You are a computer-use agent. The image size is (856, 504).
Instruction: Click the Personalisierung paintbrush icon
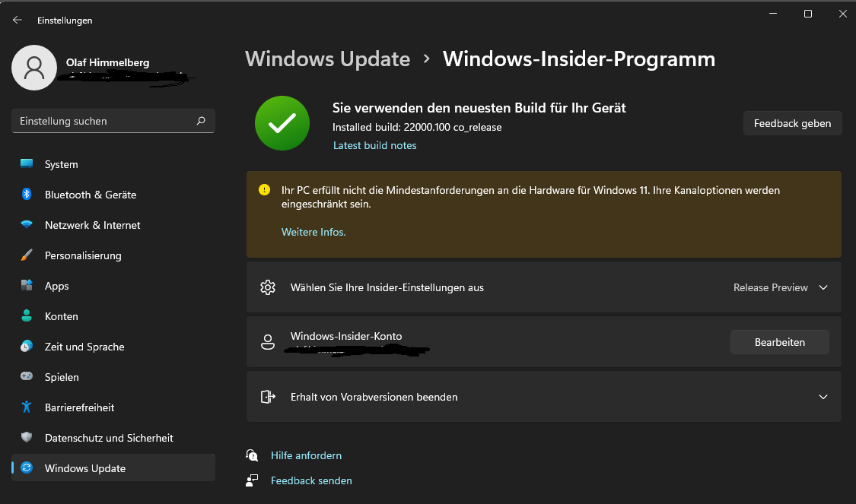[x=26, y=255]
